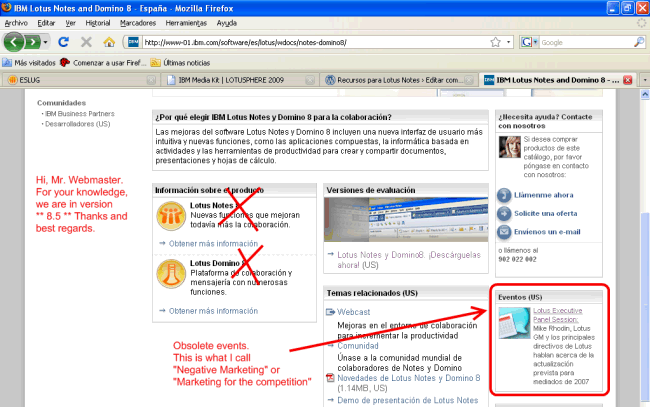Open the Solicite una oferta link
The image size is (650, 407).
(546, 213)
